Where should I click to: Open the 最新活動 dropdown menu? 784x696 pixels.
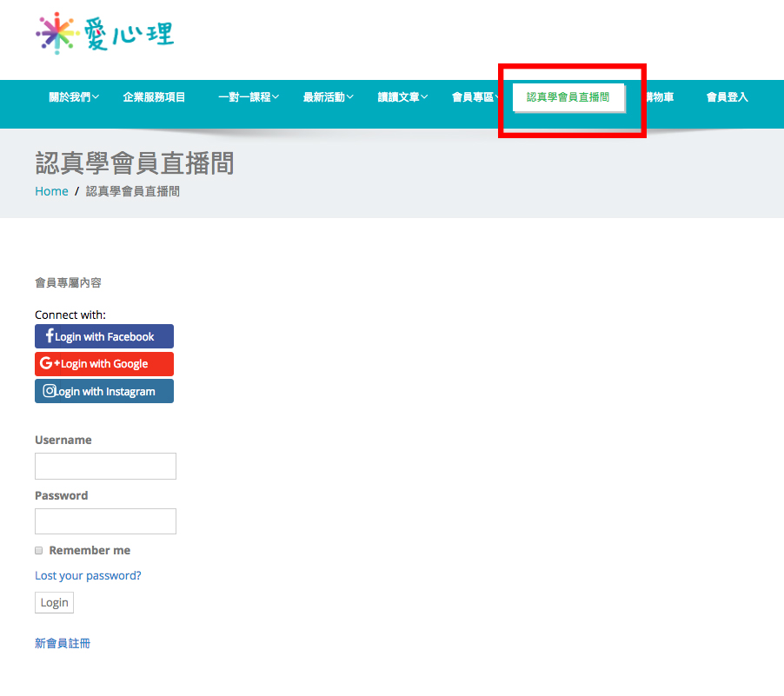pos(328,97)
